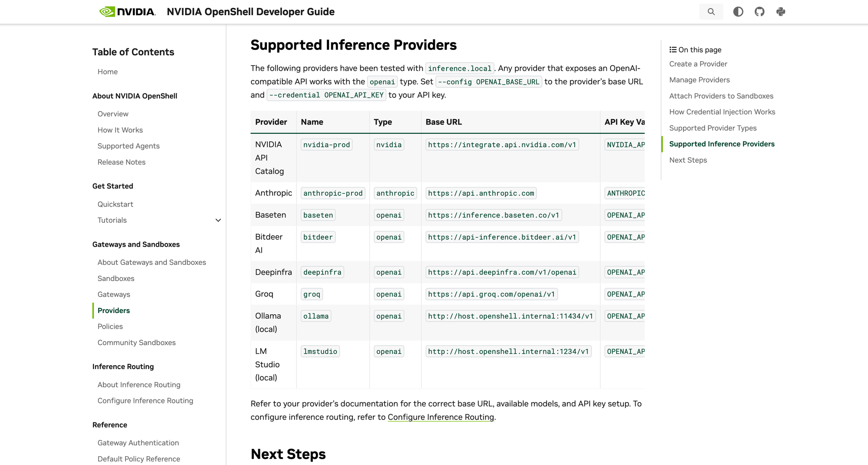Open "About Gateways and Sandboxes" page
868x465 pixels.
(151, 262)
